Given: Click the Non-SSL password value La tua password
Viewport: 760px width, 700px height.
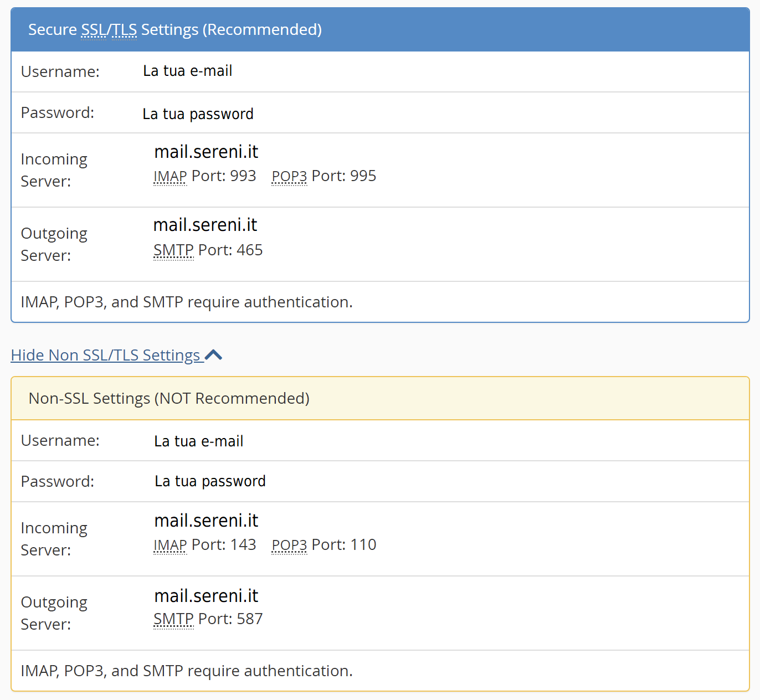Looking at the screenshot, I should coord(210,481).
